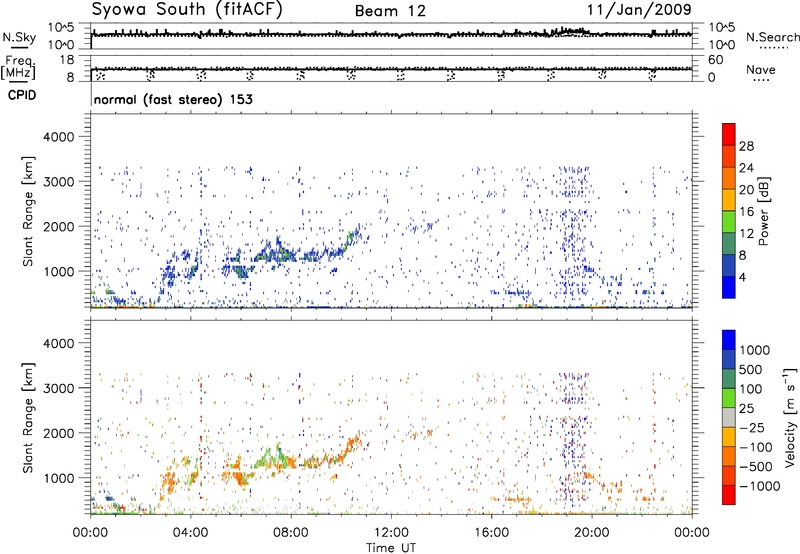
Task: Click the "60" Nave axis tick label
Action: click(715, 60)
